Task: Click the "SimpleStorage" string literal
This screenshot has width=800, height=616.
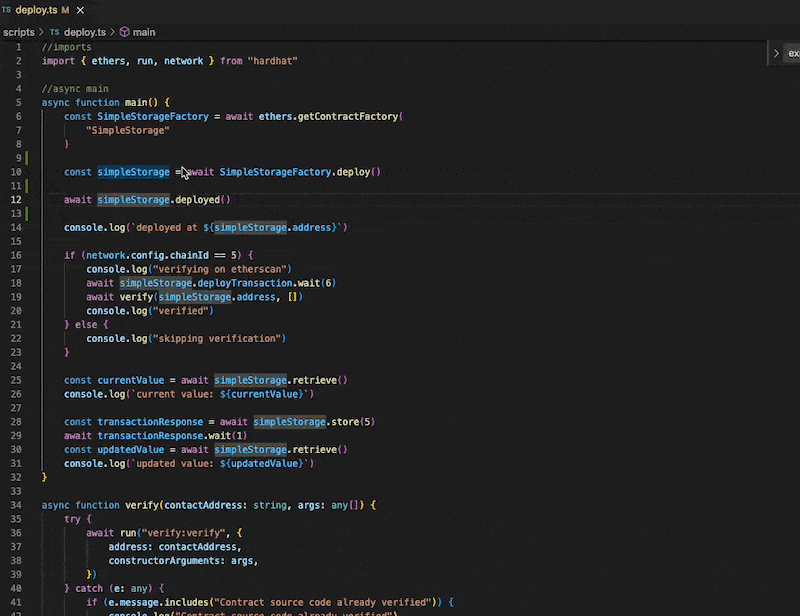Action: click(128, 131)
